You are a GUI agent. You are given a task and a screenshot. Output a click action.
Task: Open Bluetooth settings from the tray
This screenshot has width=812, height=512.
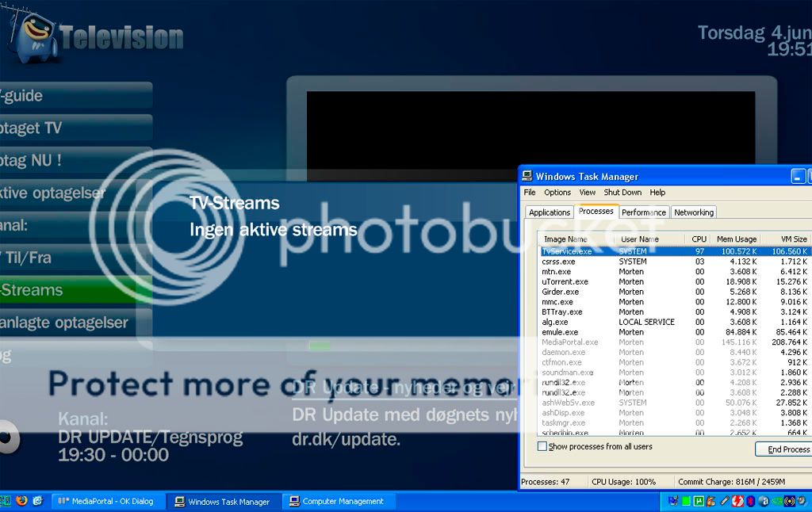(x=750, y=501)
